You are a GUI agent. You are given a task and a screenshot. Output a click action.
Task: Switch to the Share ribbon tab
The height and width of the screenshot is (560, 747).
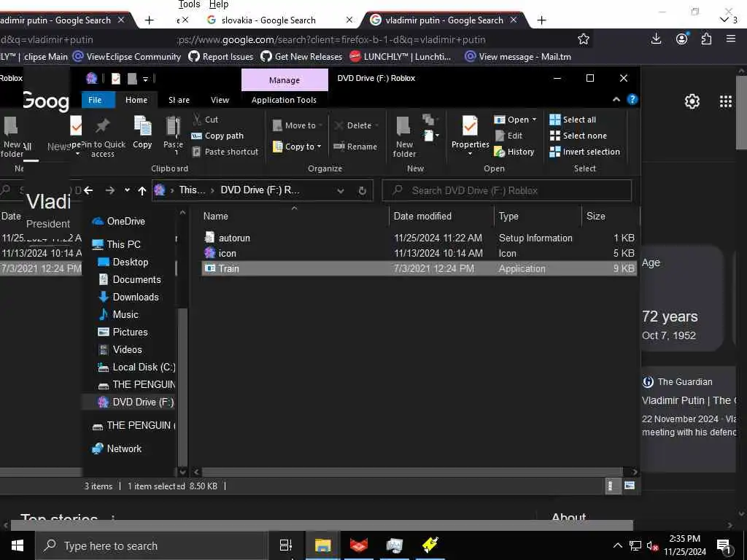(179, 100)
